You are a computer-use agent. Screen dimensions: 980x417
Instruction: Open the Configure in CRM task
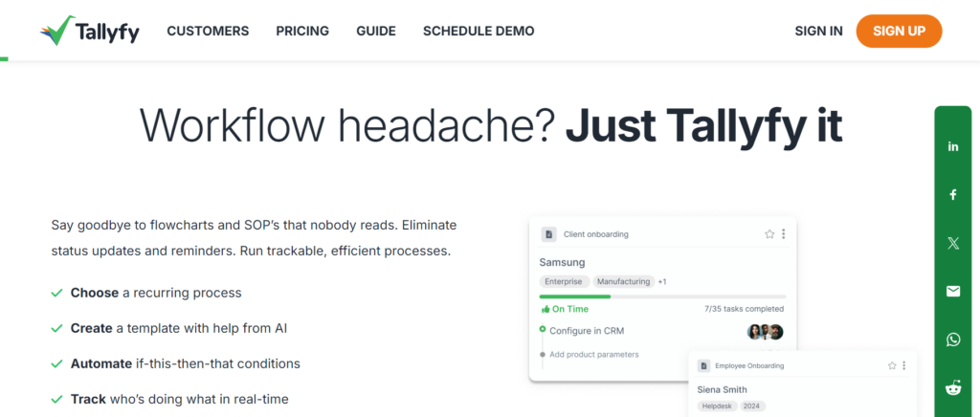(587, 331)
